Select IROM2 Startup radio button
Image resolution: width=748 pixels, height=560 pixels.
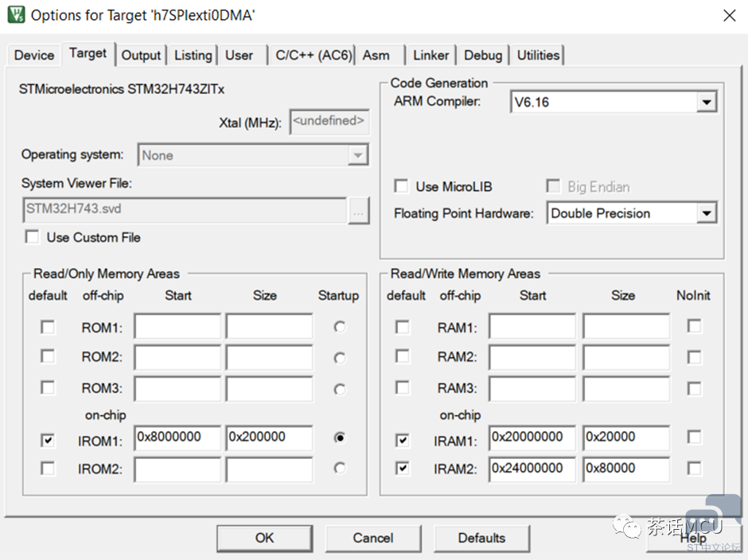[x=340, y=469]
